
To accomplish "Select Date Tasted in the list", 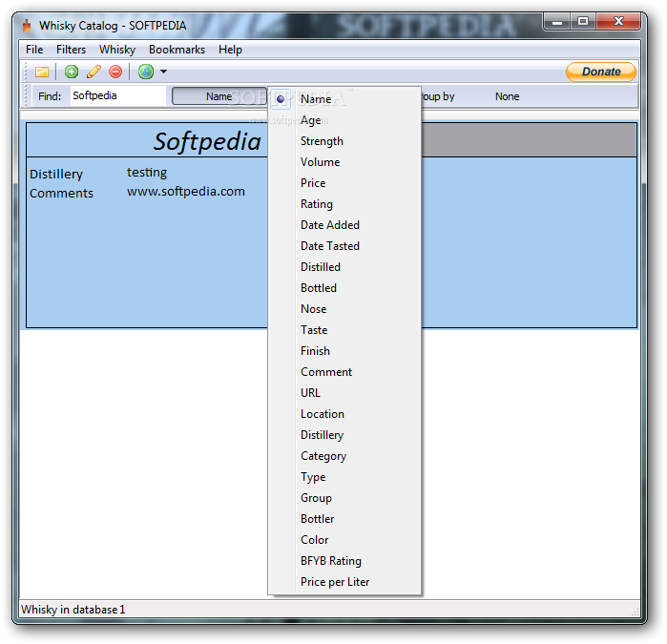I will point(345,246).
